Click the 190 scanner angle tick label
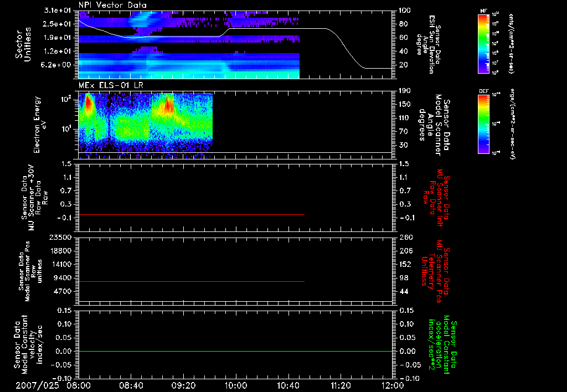The height and width of the screenshot is (392, 567). click(405, 91)
